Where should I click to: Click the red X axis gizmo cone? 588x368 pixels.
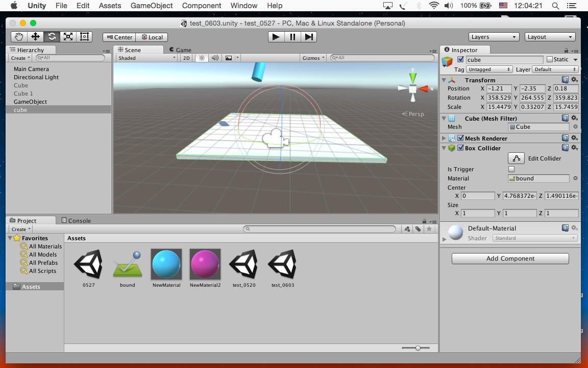click(423, 89)
